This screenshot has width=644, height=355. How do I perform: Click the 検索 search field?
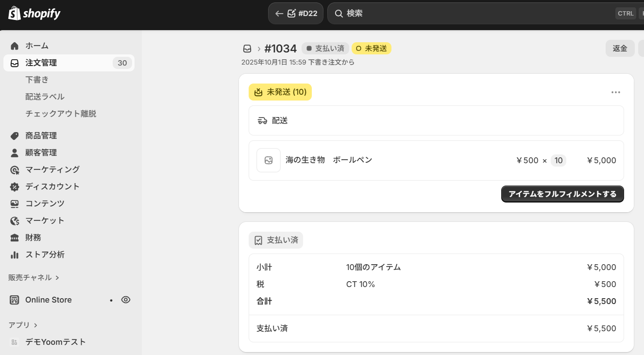pos(476,14)
